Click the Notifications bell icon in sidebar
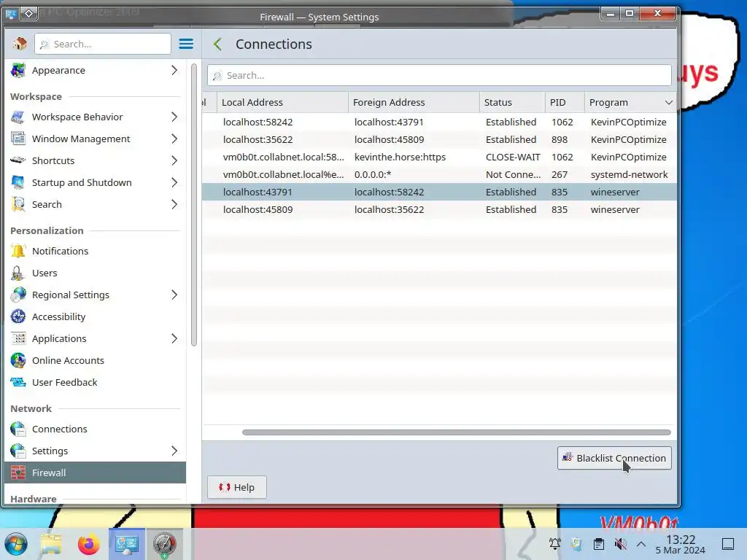The height and width of the screenshot is (560, 747). pos(18,251)
